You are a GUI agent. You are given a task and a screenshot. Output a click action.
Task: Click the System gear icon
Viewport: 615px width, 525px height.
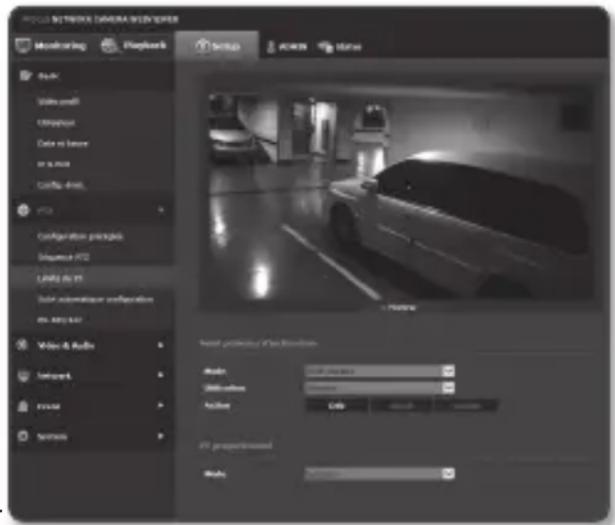tap(24, 437)
